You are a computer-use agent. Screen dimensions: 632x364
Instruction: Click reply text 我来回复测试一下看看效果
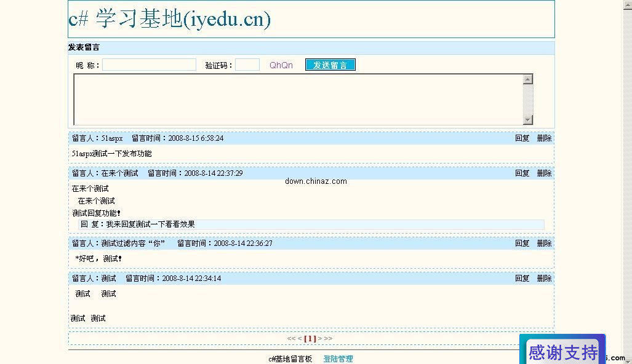tap(150, 224)
